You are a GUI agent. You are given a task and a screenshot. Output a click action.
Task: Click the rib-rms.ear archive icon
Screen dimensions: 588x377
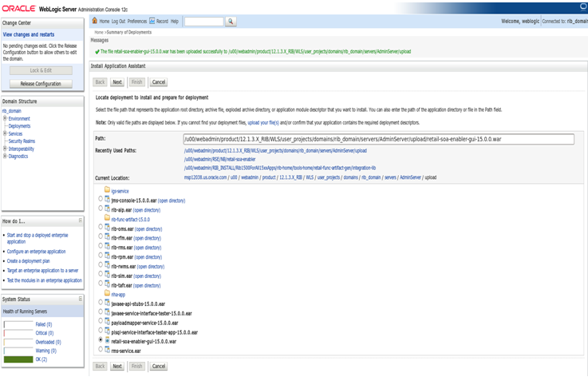pyautogui.click(x=107, y=246)
